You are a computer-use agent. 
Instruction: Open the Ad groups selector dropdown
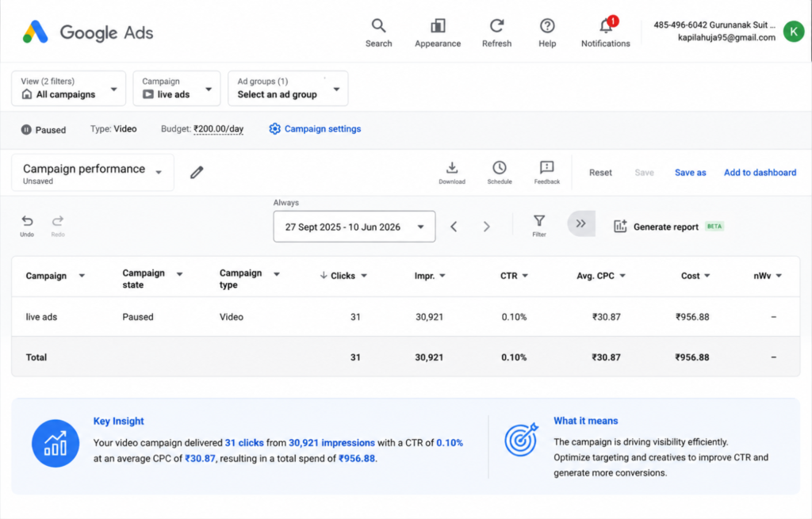point(288,89)
